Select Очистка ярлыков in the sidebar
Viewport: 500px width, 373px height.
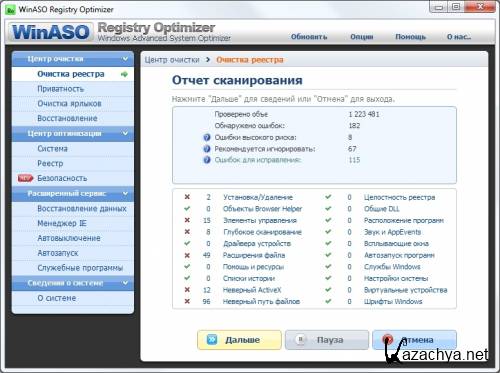point(73,104)
